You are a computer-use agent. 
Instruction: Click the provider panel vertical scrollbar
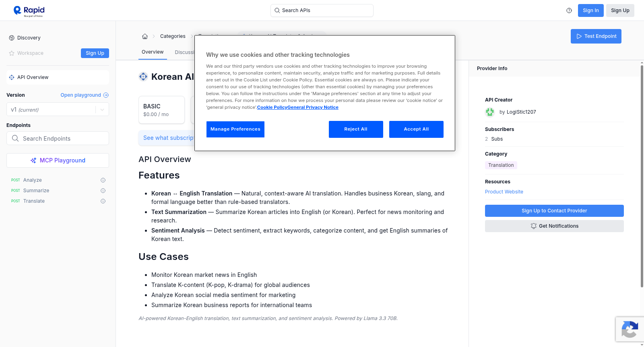pos(642,176)
